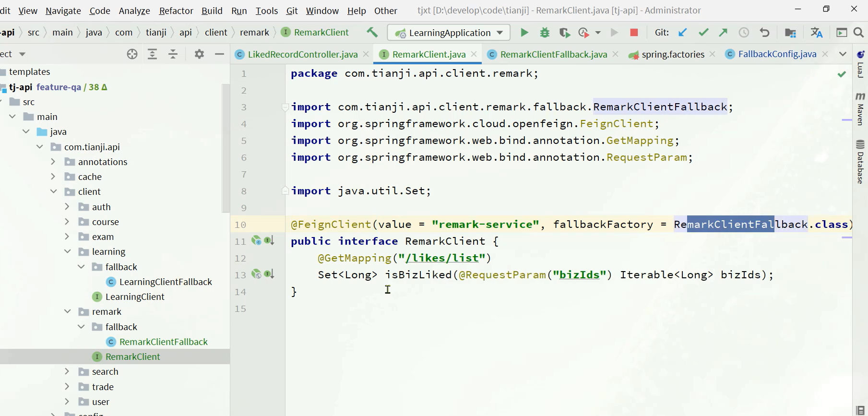Open the Database tool window

click(x=860, y=162)
